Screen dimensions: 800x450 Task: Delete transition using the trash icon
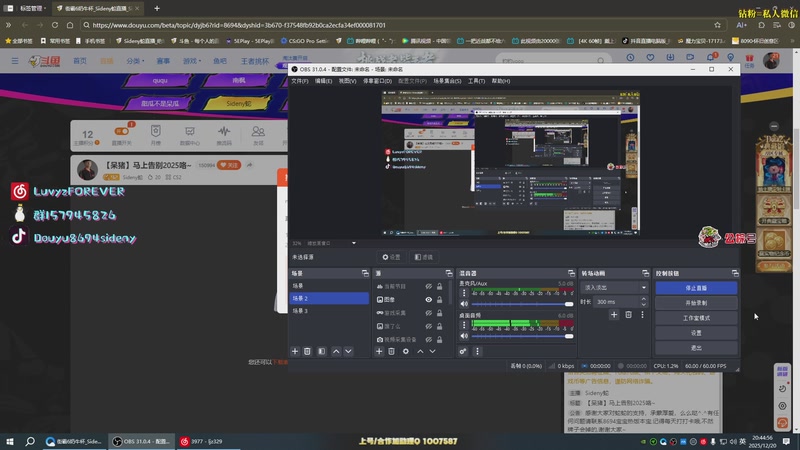point(628,315)
